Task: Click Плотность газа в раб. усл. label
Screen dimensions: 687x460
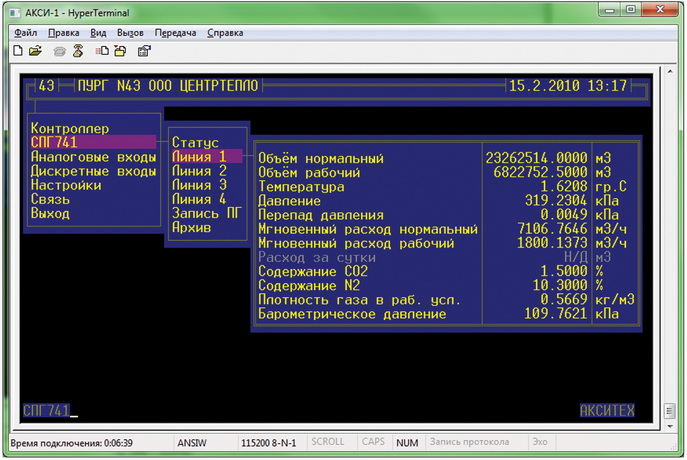Action: pos(359,300)
